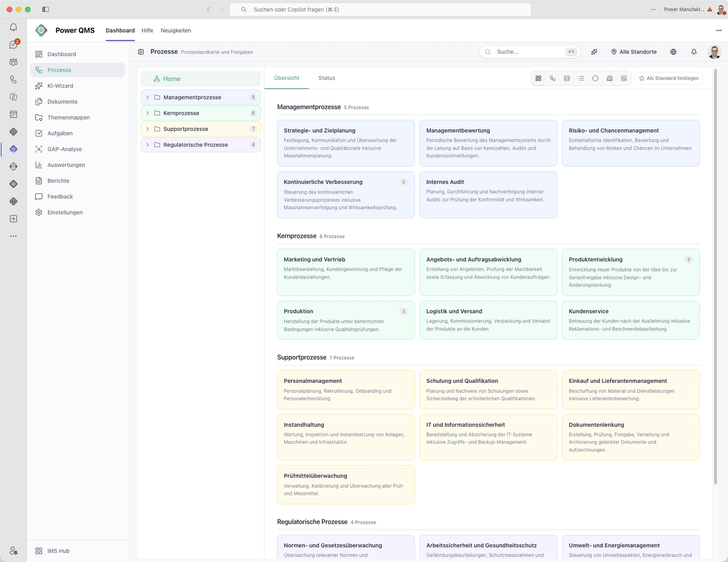Open the AI sparkle assistant icon
The width and height of the screenshot is (728, 562).
point(594,52)
